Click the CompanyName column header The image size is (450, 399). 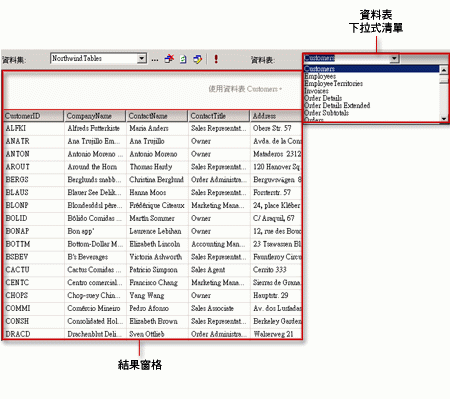(x=95, y=116)
